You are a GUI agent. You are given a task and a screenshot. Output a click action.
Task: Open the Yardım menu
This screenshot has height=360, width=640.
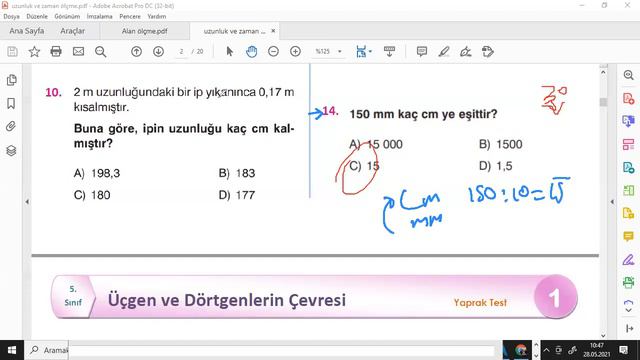(157, 16)
